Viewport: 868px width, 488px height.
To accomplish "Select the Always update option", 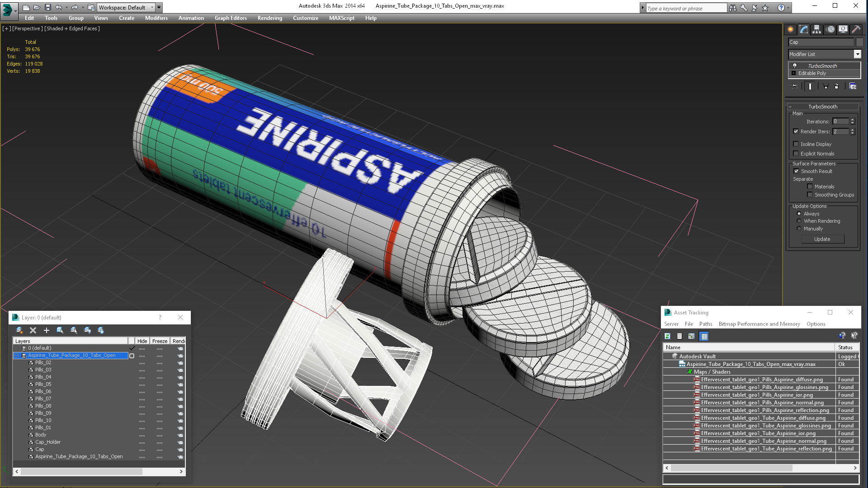I will (799, 214).
